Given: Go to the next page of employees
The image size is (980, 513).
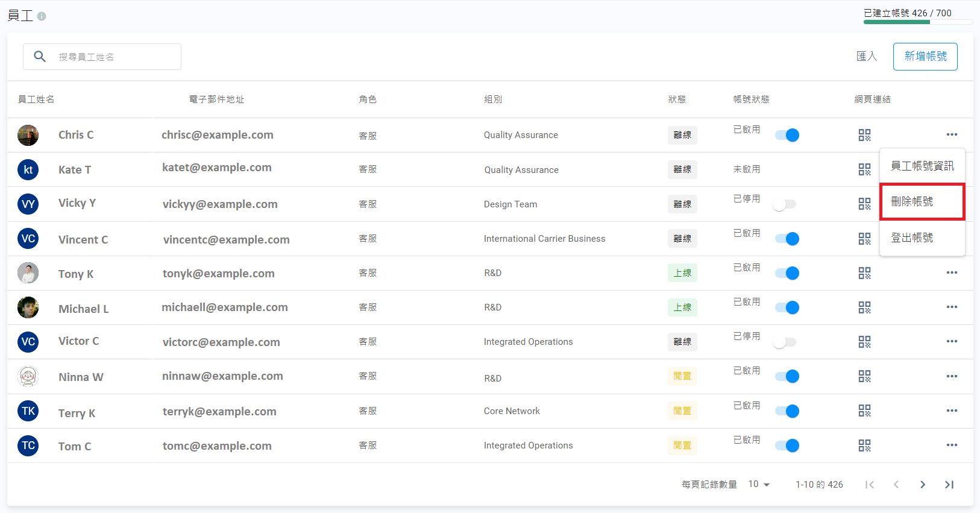Looking at the screenshot, I should coord(923,485).
